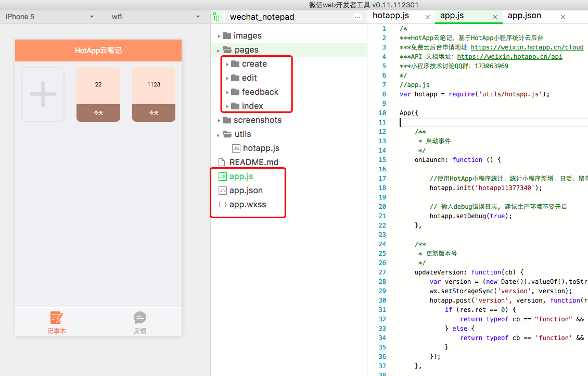This screenshot has width=588, height=376.
Task: Open the weixin.hotapp.cn/api link
Action: pyautogui.click(x=509, y=57)
